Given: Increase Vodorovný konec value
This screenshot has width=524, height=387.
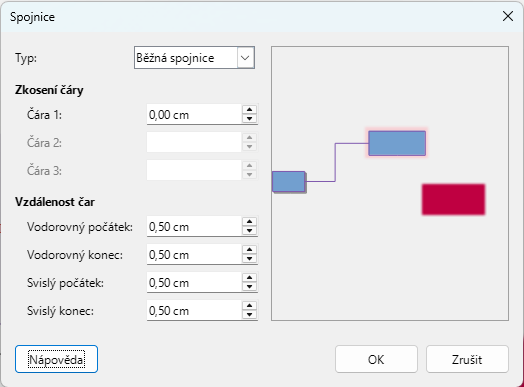Looking at the screenshot, I should 249,250.
